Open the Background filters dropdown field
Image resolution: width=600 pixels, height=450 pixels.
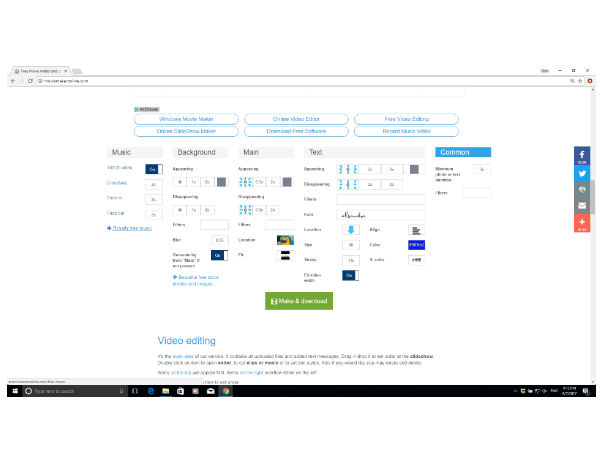point(214,224)
